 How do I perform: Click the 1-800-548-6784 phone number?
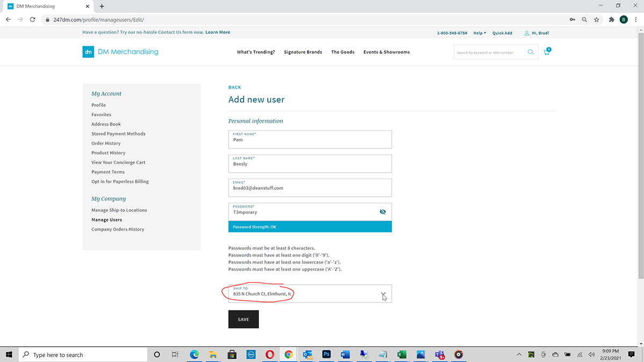pyautogui.click(x=452, y=33)
